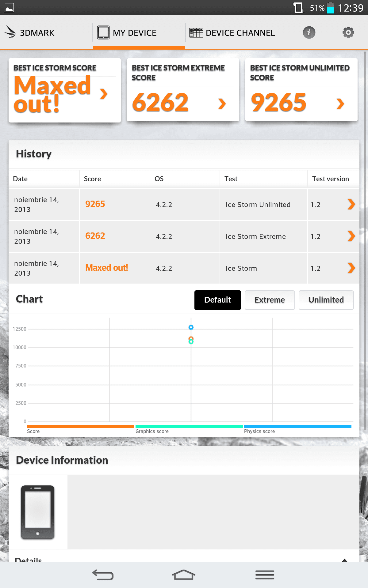This screenshot has width=368, height=588.
Task: Click the Chart section heading
Action: coord(29,299)
